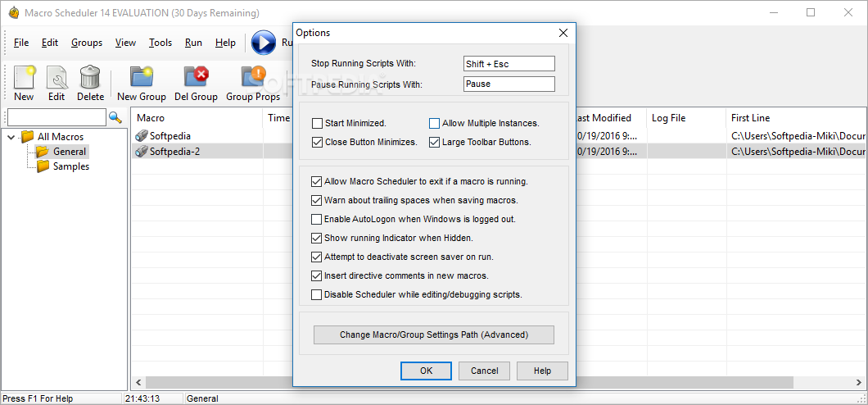
Task: Click Pause Running Scripts hotkey field
Action: coord(509,84)
